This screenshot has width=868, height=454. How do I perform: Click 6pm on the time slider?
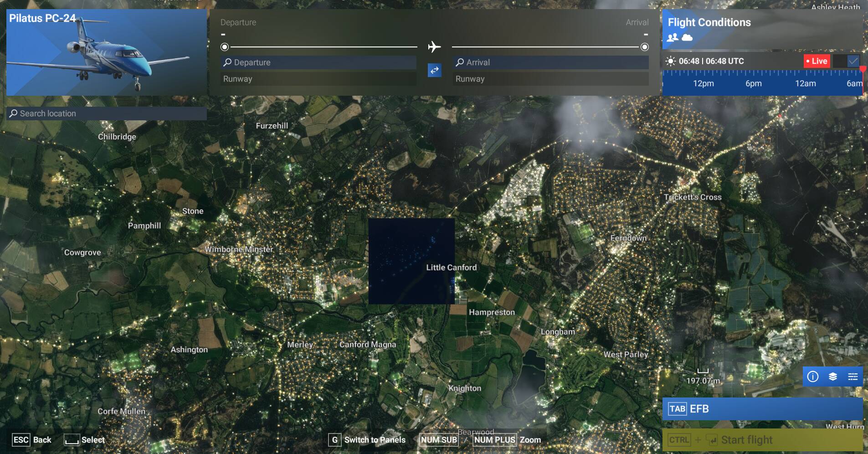753,83
